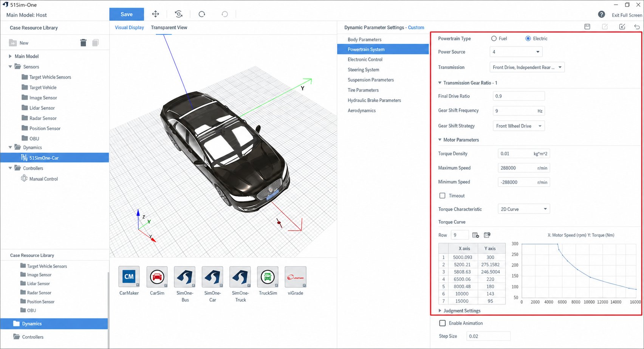Open Powertrain System settings

(x=383, y=50)
